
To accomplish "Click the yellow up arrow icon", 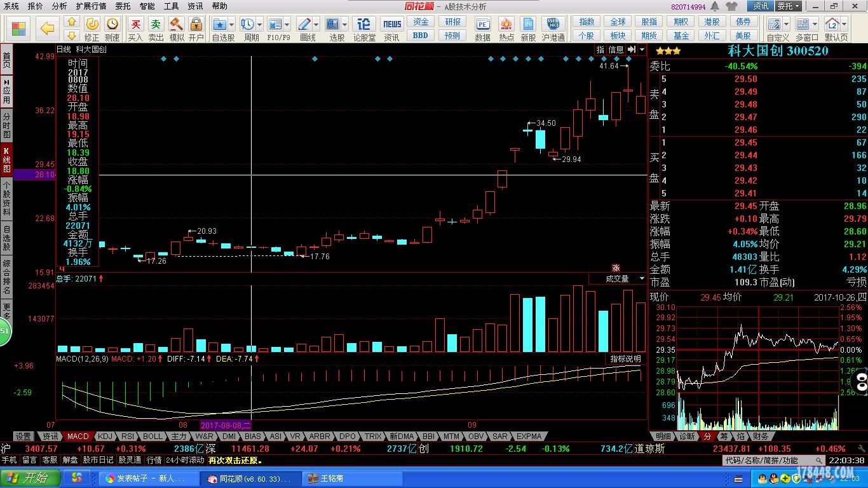I will pyautogui.click(x=72, y=22).
